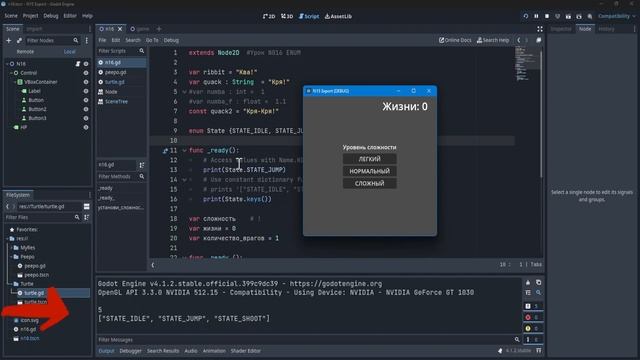Go to previous edited document arrow
This screenshot has height=360, width=640.
(x=519, y=40)
